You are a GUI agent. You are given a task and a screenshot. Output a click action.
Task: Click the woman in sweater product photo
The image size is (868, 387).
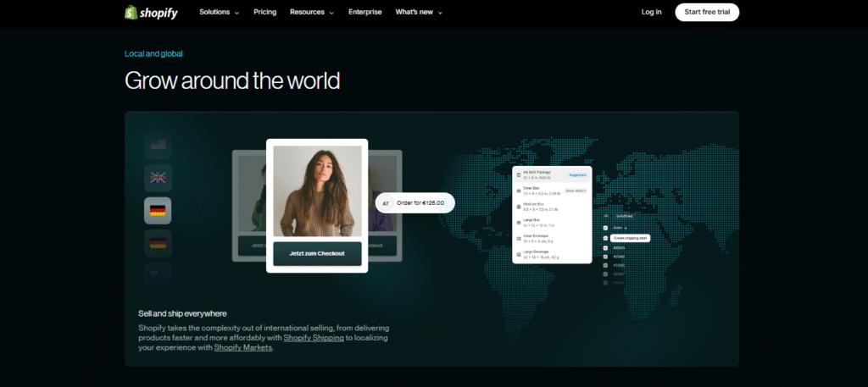point(317,191)
